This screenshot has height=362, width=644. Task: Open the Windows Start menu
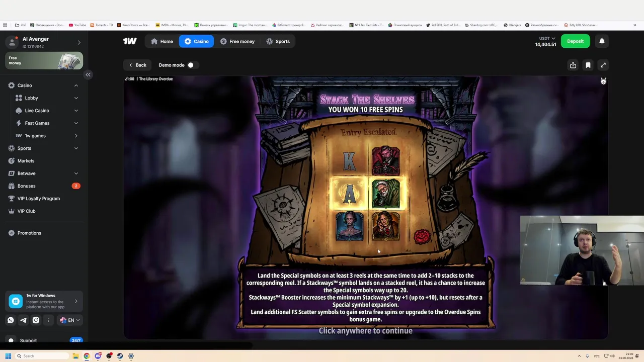(x=8, y=356)
